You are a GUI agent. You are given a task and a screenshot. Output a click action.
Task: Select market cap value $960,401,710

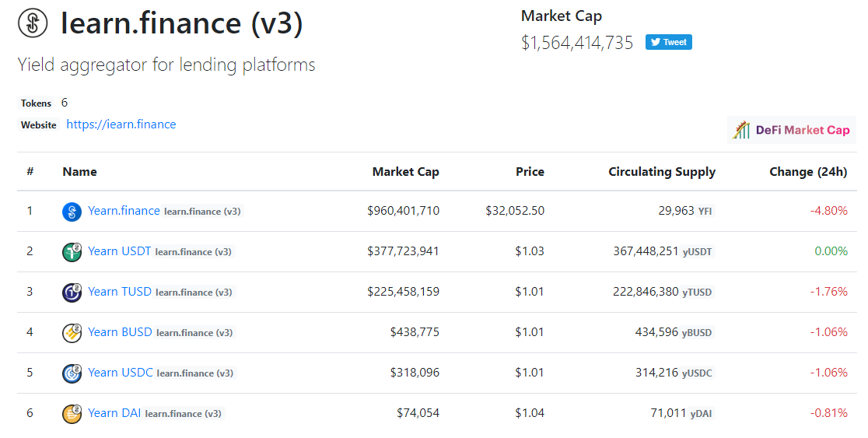(403, 211)
